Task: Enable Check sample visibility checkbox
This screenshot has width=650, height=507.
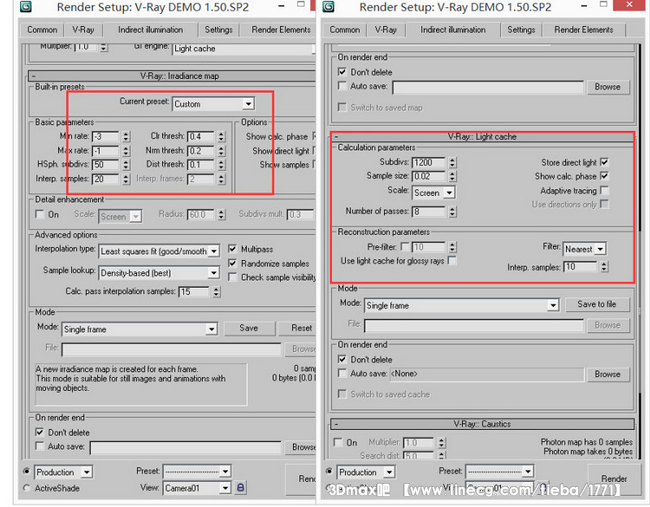Action: click(233, 277)
